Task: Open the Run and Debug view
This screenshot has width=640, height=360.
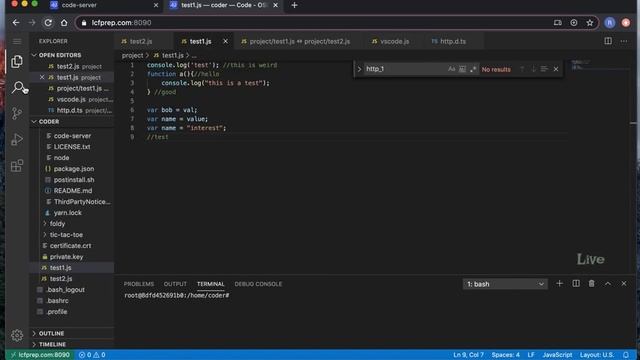Action: coord(17,139)
